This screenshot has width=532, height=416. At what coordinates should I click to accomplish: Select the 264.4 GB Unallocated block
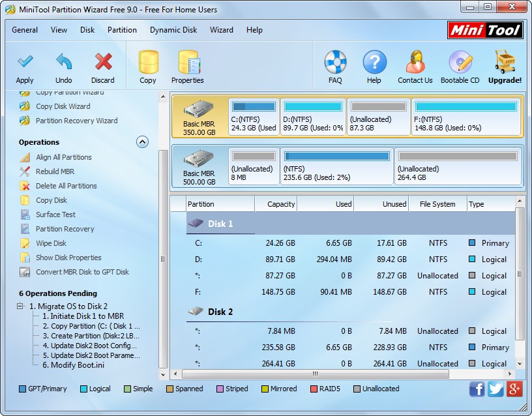458,166
